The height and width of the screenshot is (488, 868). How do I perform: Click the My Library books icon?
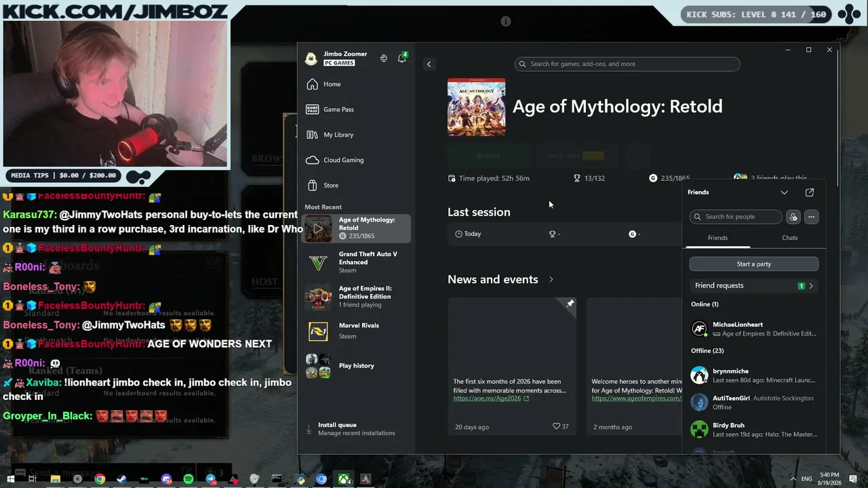pos(312,135)
